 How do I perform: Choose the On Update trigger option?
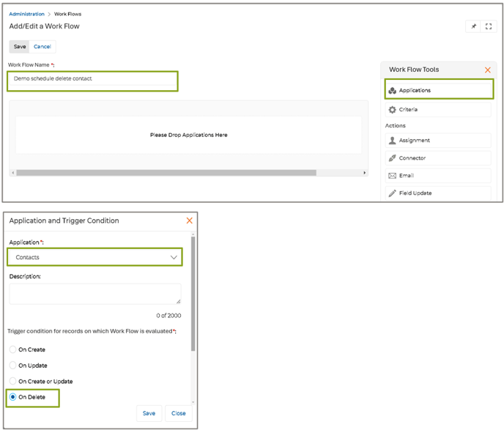[x=12, y=366]
